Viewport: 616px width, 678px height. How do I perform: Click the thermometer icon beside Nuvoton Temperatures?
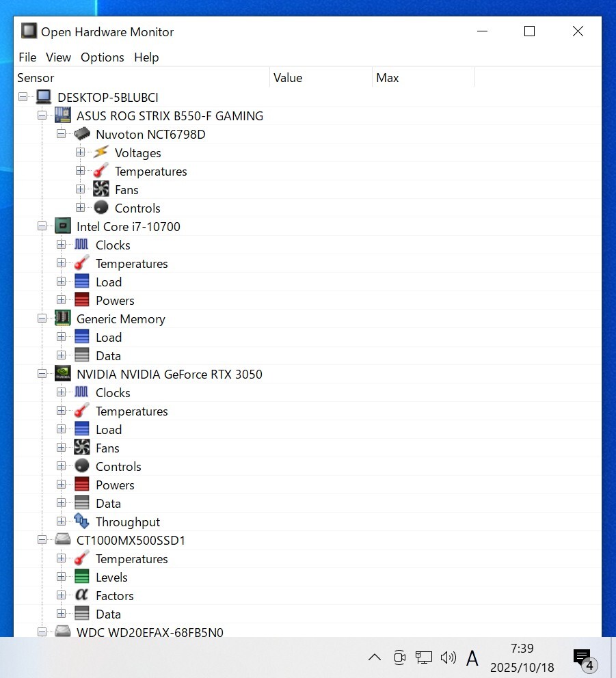(x=101, y=171)
